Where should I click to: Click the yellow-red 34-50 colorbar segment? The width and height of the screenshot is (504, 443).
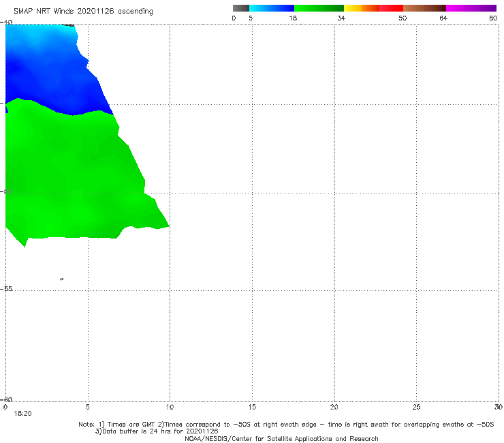pos(373,8)
